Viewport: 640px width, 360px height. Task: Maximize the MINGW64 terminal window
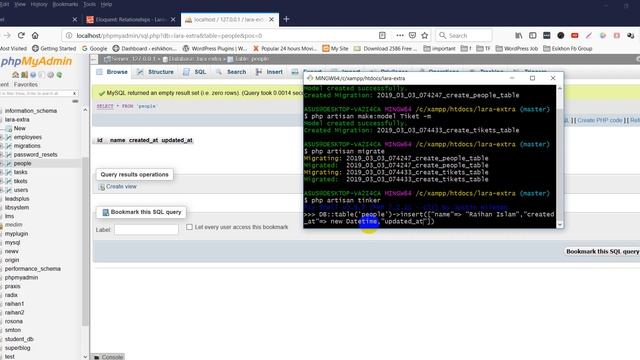point(532,78)
